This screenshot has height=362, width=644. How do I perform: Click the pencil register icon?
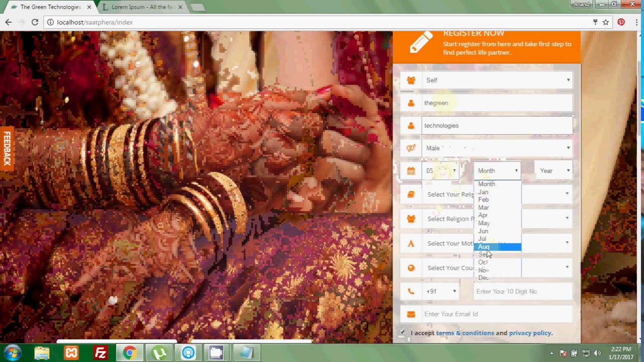(x=421, y=42)
